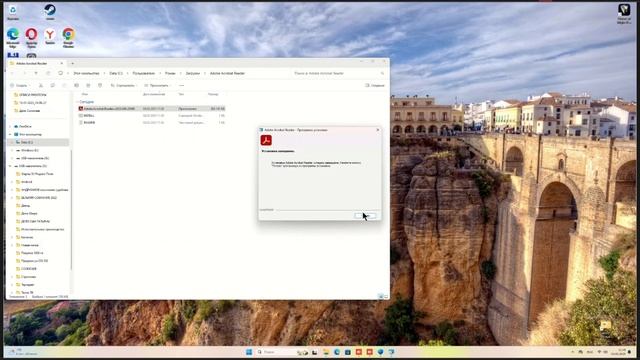Open Yandex browser desktop shortcut
This screenshot has height=360, width=640.
tap(50, 36)
